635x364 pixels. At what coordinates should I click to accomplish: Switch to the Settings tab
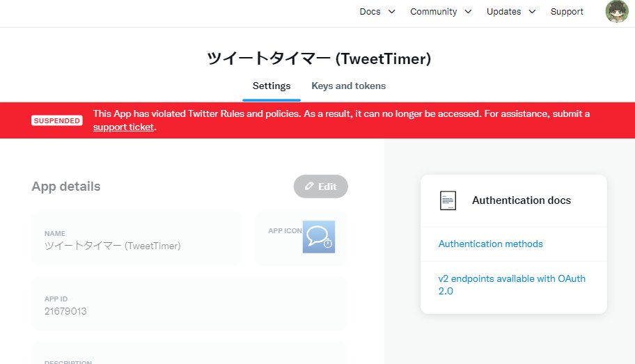coord(272,86)
